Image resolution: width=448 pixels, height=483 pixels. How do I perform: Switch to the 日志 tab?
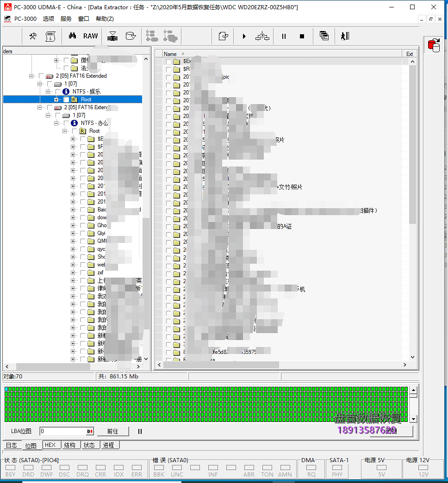(x=12, y=445)
